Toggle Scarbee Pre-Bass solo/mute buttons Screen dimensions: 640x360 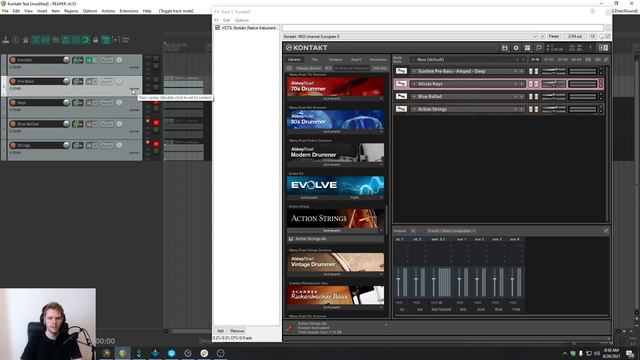pos(533,71)
